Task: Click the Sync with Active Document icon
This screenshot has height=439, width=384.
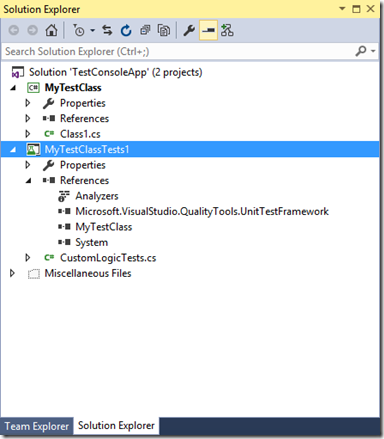Action: 107,30
